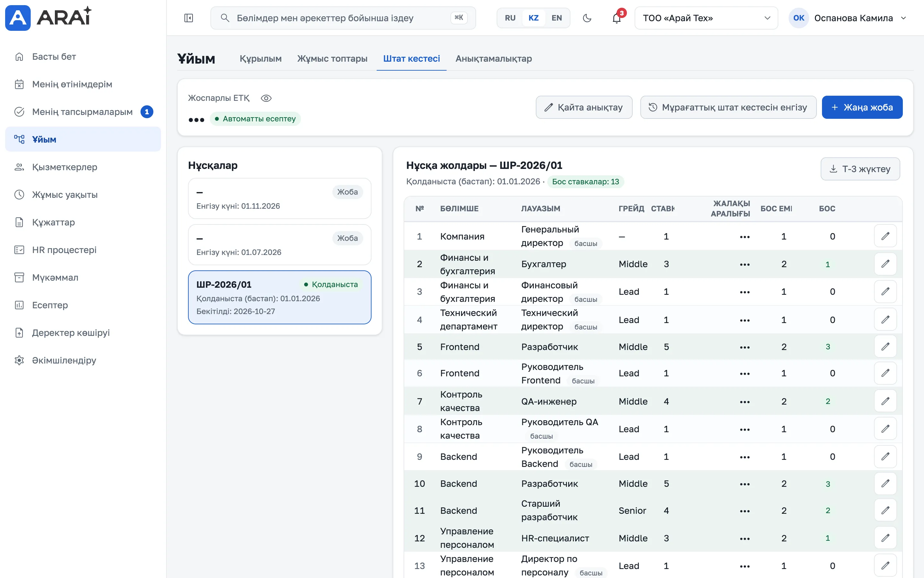Edit Бухгалтер row pencil icon

click(x=885, y=264)
